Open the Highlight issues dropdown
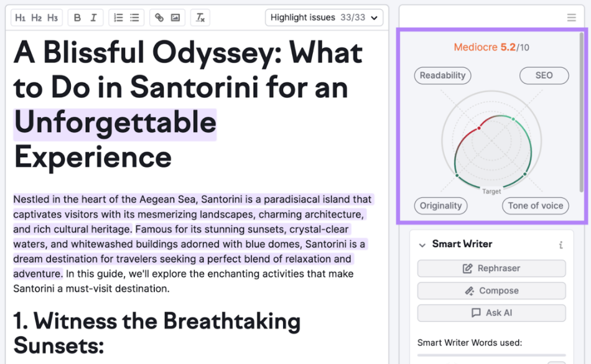The image size is (591, 364). pos(324,17)
